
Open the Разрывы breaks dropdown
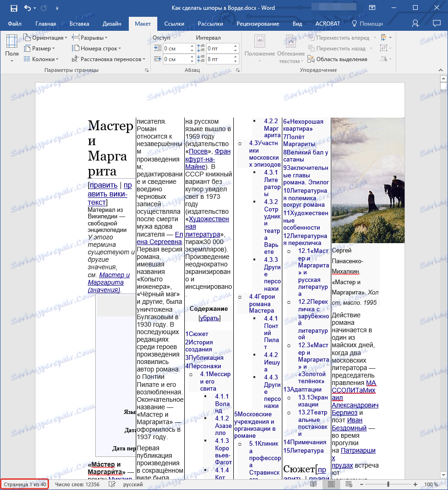[x=90, y=38]
